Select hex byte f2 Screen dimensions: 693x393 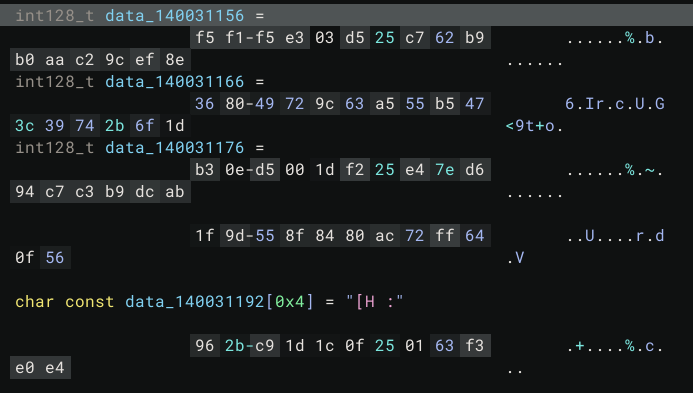[354, 170]
